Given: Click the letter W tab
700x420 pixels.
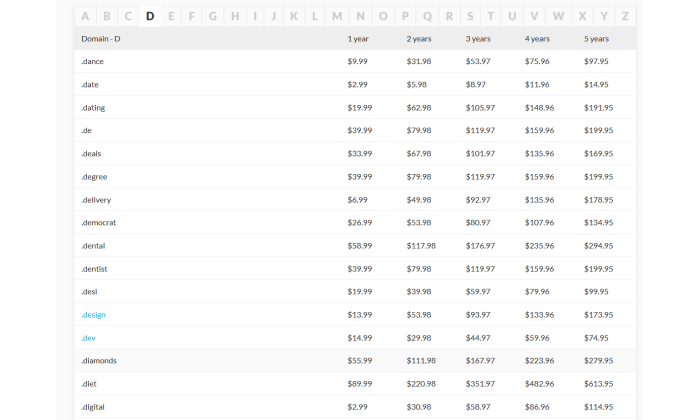Looking at the screenshot, I should (x=558, y=17).
